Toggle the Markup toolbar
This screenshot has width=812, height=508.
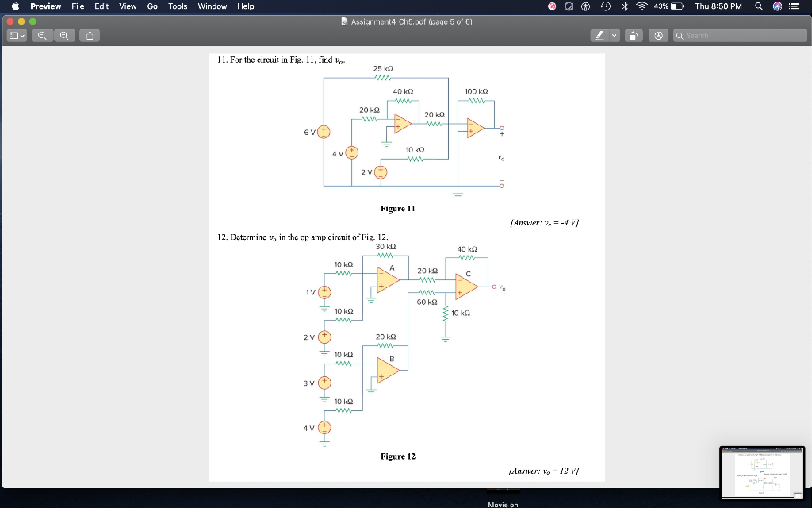pos(658,35)
